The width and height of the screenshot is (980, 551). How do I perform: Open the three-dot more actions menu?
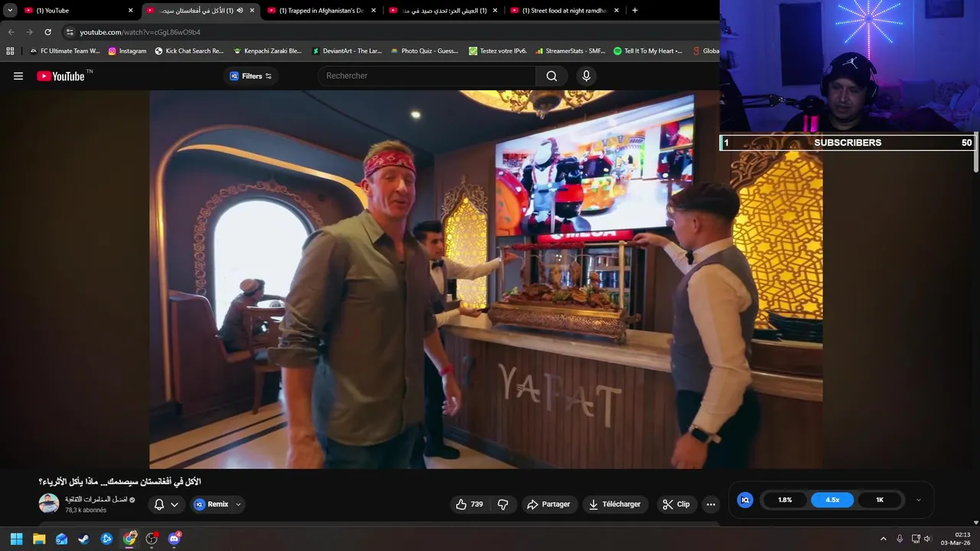711,504
